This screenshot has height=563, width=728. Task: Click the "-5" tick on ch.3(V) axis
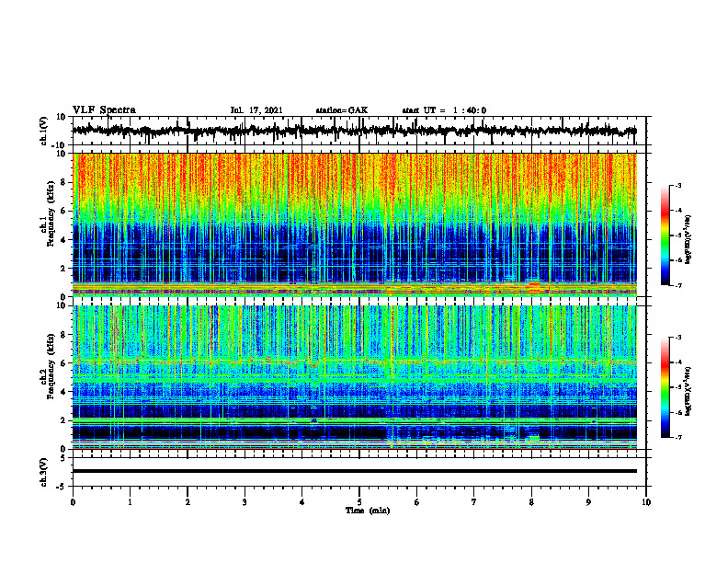(x=63, y=487)
